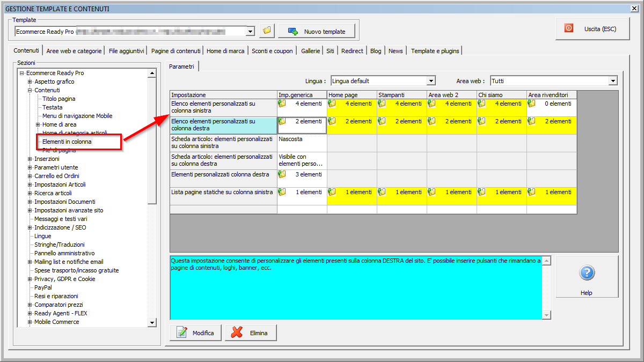Expand Privacy, GDPR e Cookie node
This screenshot has width=644, height=362.
pos(30,279)
